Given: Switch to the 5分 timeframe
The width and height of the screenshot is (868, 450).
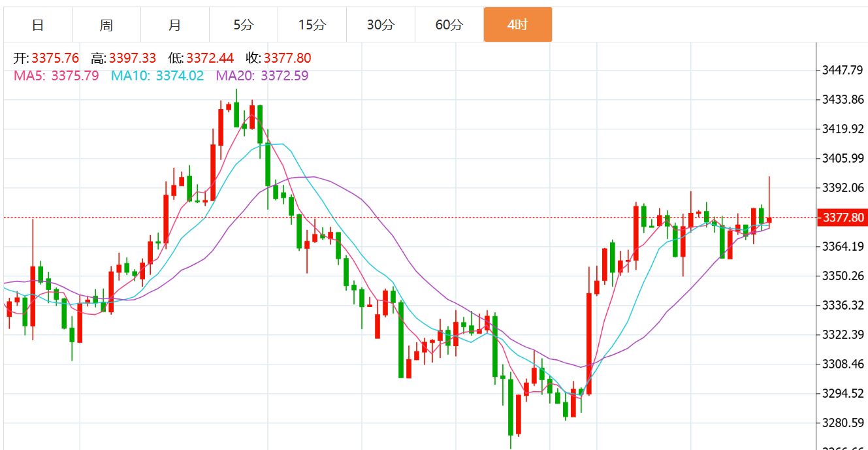Looking at the screenshot, I should pyautogui.click(x=244, y=25).
